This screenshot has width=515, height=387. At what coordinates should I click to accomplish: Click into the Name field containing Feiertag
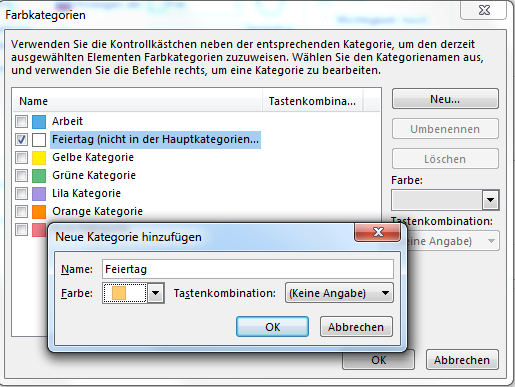point(248,269)
